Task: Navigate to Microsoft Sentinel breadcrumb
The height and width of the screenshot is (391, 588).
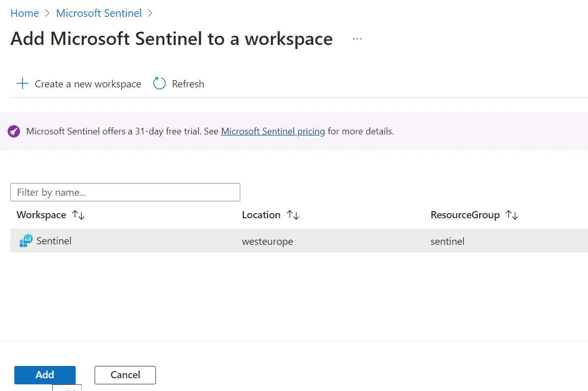Action: [x=99, y=13]
